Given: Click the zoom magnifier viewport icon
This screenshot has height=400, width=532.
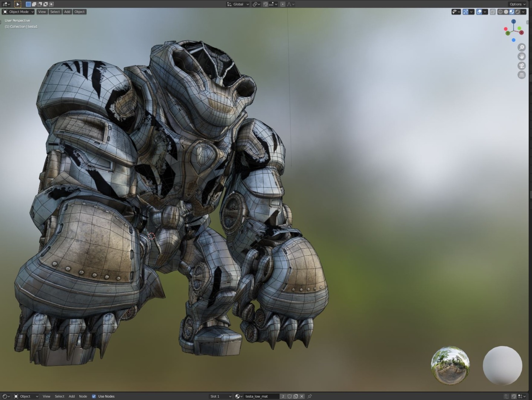Looking at the screenshot, I should tap(522, 47).
